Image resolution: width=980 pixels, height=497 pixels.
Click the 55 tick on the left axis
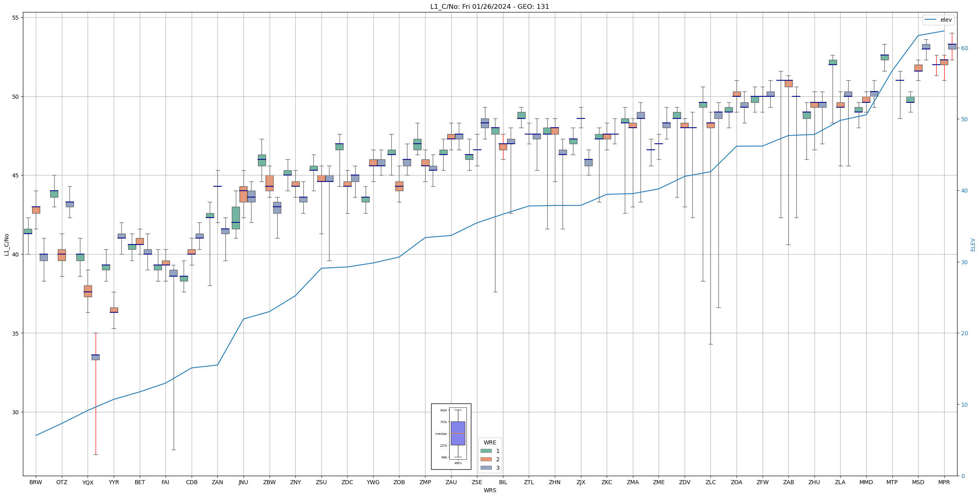[x=16, y=18]
